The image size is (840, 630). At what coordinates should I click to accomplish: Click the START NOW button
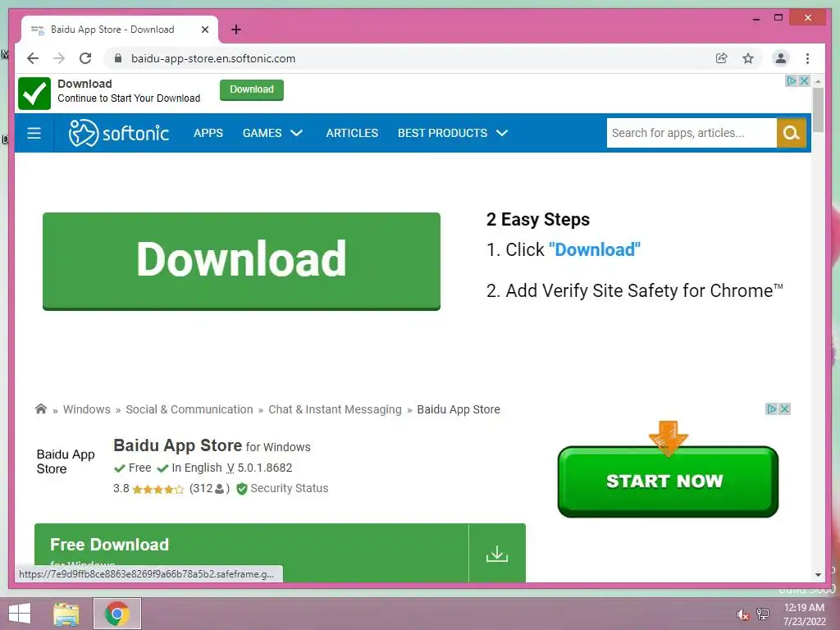(668, 481)
